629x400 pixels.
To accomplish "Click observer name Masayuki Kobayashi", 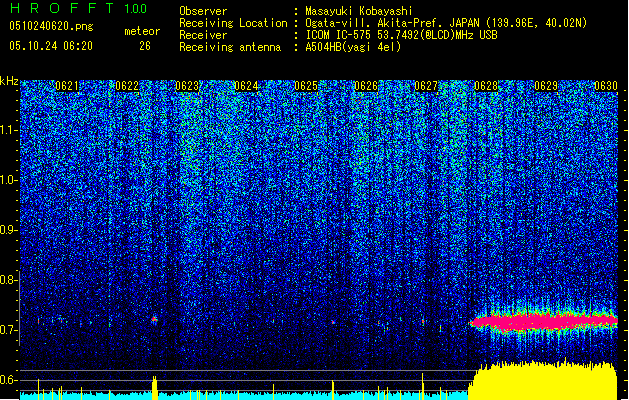I will (x=359, y=11).
